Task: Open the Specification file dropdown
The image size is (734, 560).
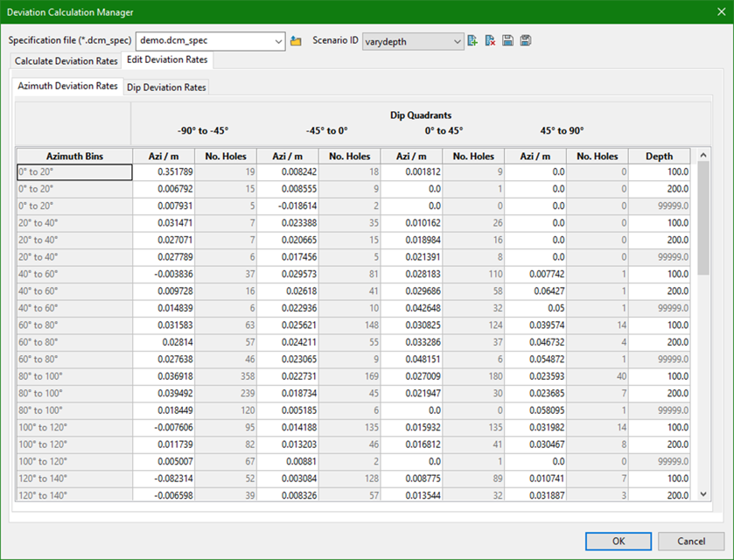Action: click(x=279, y=41)
